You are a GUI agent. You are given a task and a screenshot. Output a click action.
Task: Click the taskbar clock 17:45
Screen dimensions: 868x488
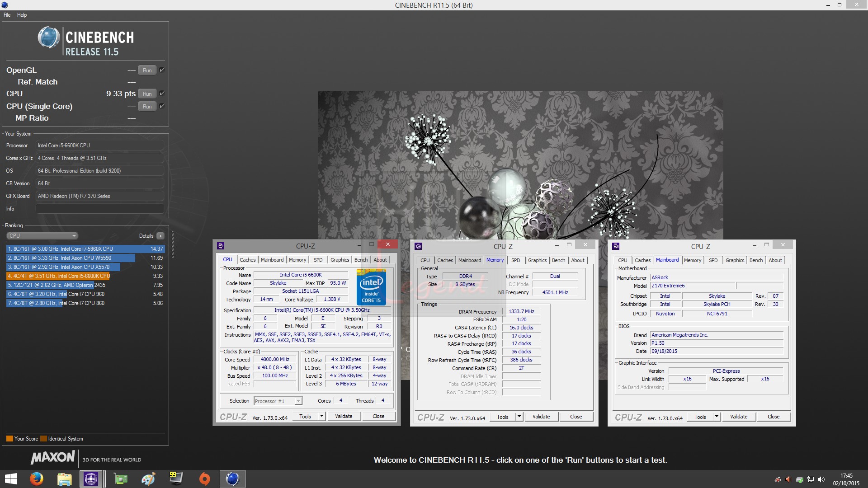[x=846, y=476]
